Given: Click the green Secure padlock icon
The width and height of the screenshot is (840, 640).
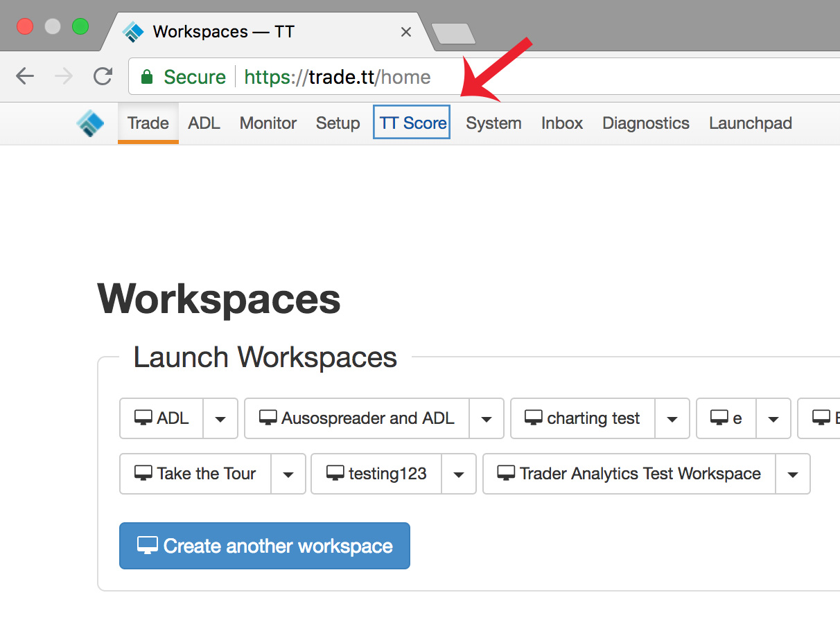Looking at the screenshot, I should click(x=146, y=77).
